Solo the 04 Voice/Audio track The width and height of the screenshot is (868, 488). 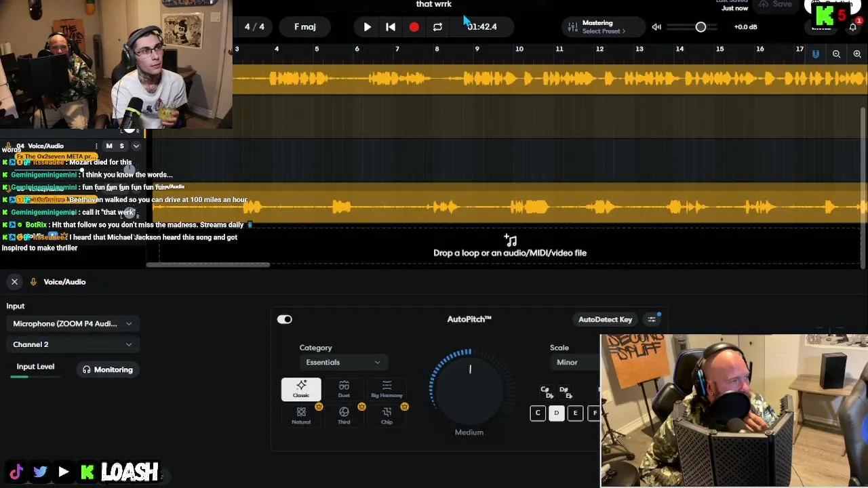[122, 146]
